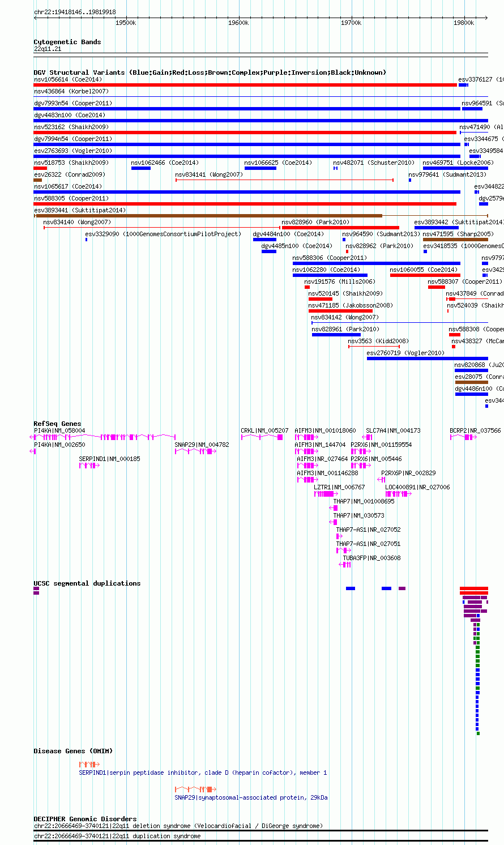The image size is (504, 845).
Task: Click the dgv4484n100 (Coe2014) blue bar
Action: 264,240
